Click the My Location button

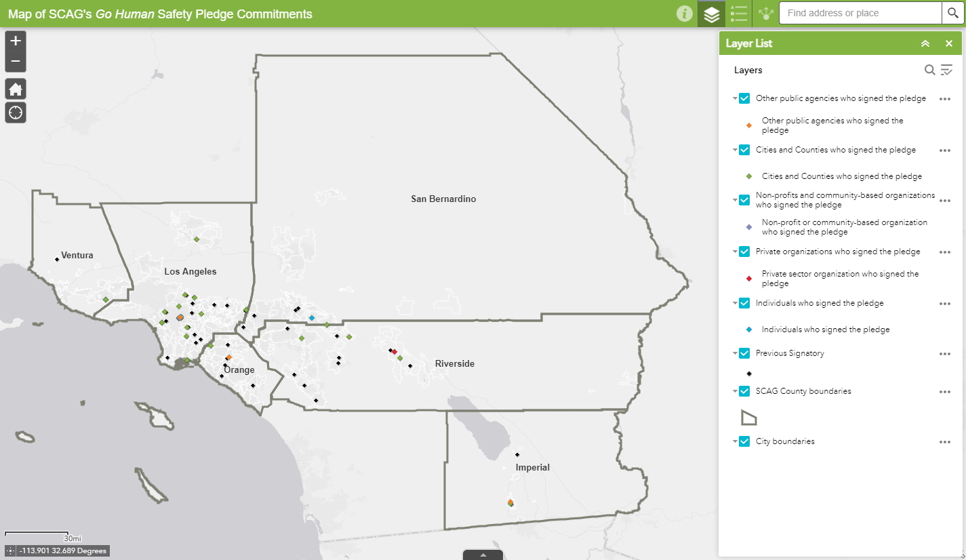[x=16, y=113]
